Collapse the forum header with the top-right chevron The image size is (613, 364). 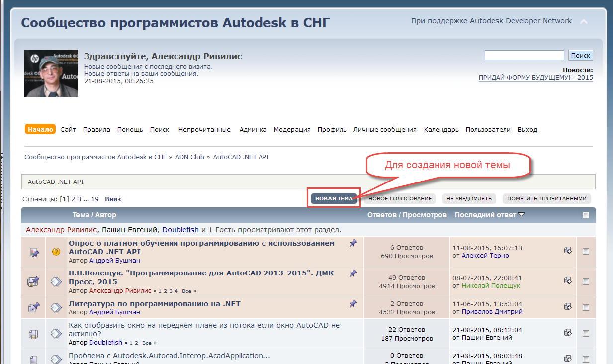point(584,22)
